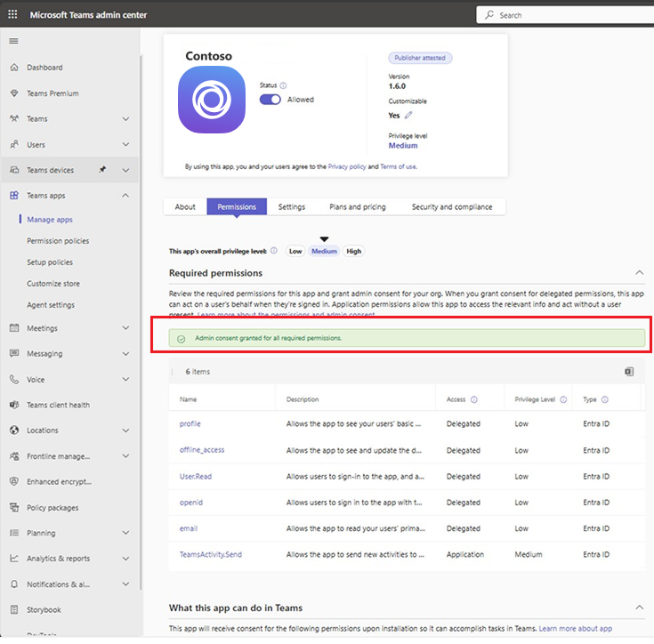Open the profile permission link
The width and height of the screenshot is (654, 644).
(x=190, y=423)
